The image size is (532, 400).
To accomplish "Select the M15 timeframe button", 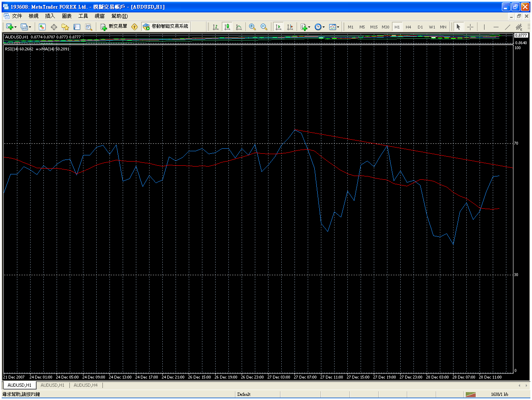I will (374, 27).
